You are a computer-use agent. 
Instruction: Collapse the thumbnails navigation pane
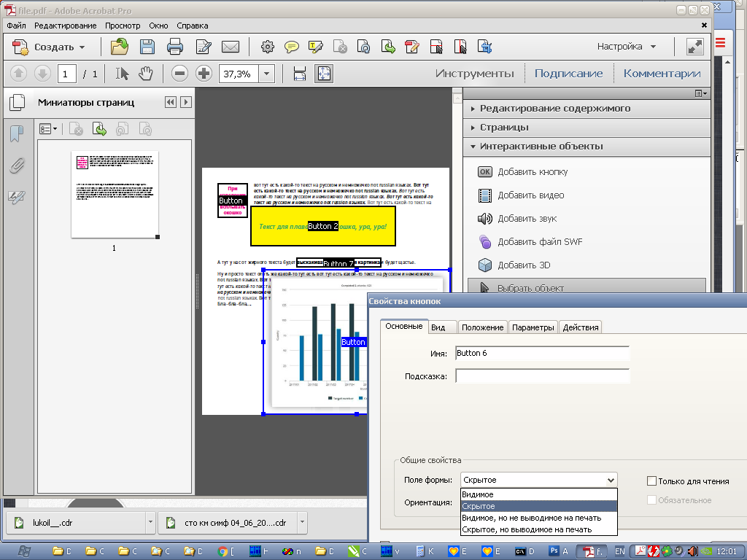click(x=171, y=102)
